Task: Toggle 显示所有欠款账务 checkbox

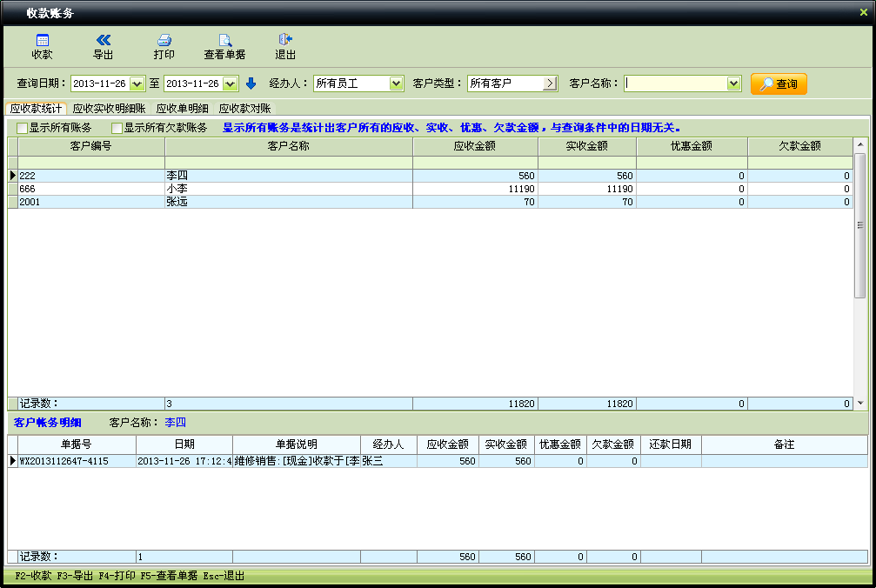Action: click(117, 128)
